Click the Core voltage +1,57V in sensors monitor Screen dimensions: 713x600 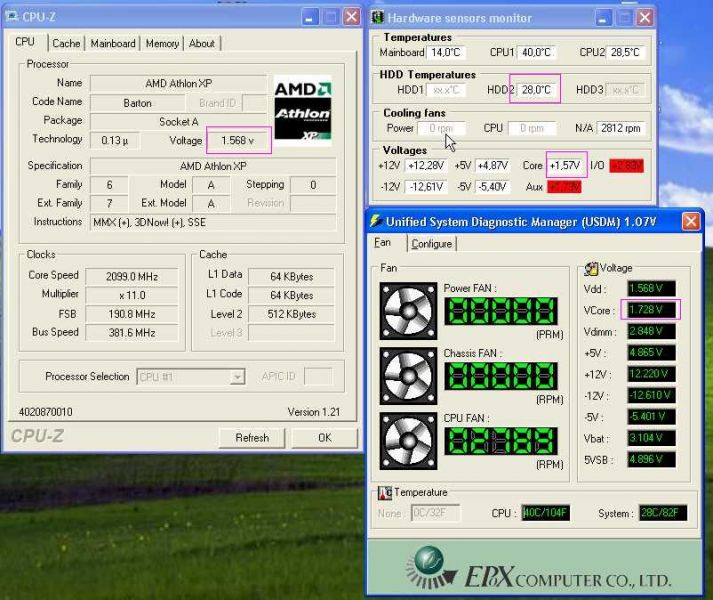click(565, 166)
